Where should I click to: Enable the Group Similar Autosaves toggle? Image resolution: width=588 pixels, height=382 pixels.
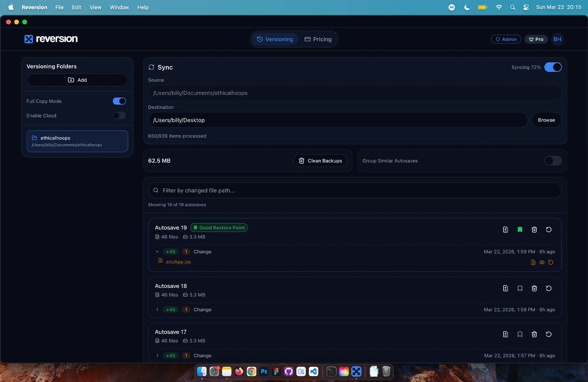click(553, 161)
